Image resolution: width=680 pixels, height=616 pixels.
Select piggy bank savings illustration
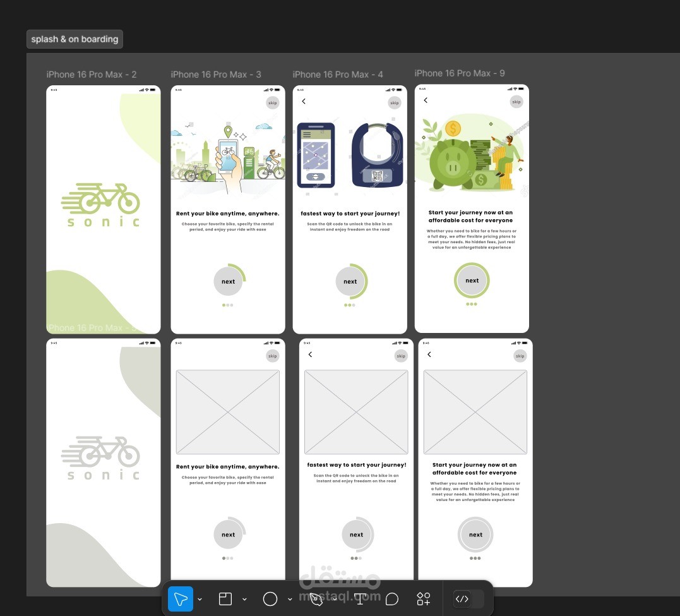click(472, 154)
